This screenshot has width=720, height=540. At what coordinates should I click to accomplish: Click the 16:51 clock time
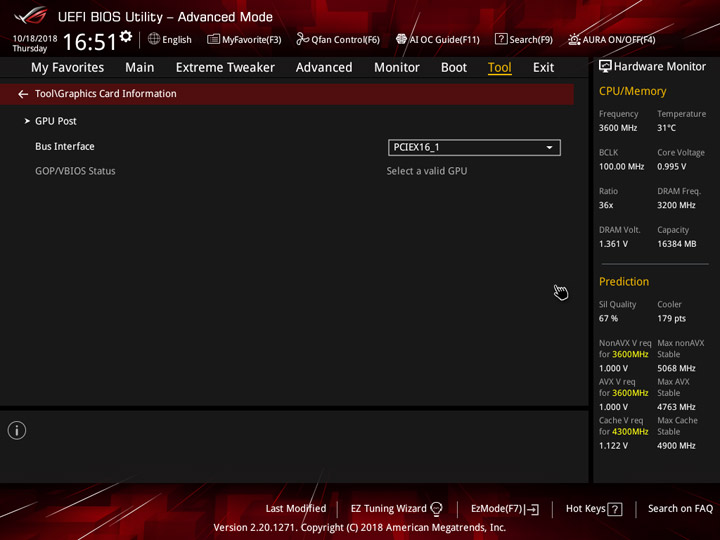pos(90,42)
